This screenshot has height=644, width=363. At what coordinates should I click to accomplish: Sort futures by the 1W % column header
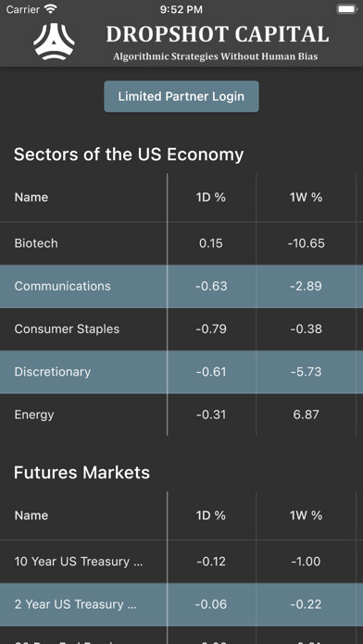[x=306, y=515]
